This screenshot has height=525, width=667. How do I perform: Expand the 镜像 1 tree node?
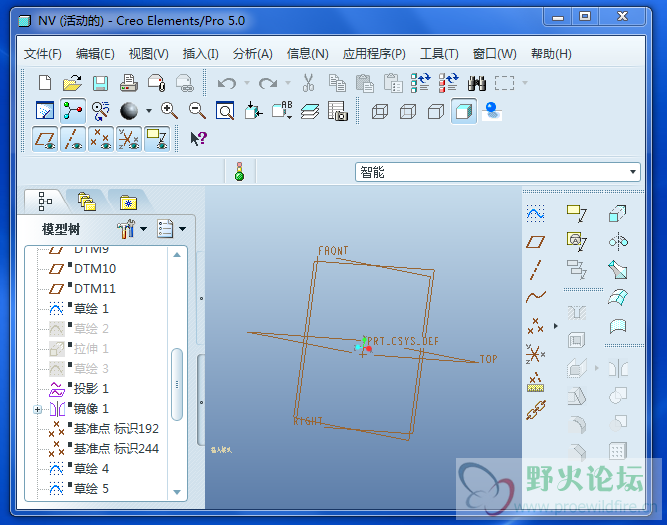[37, 410]
